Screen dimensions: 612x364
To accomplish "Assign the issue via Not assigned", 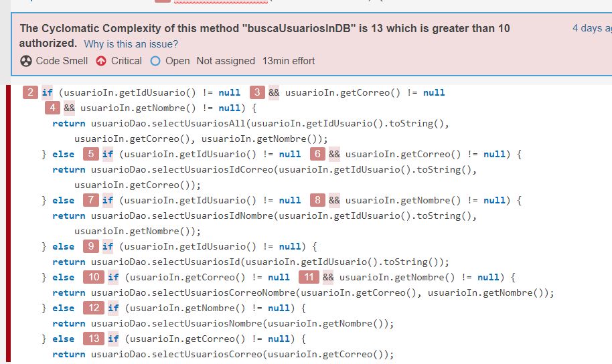I will 226,61.
